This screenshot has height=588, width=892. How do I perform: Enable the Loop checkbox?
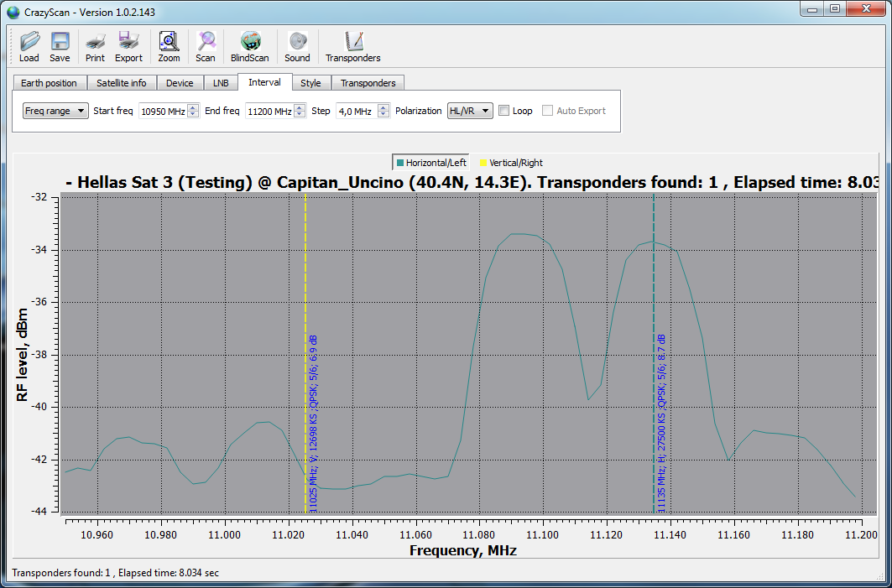click(x=504, y=111)
